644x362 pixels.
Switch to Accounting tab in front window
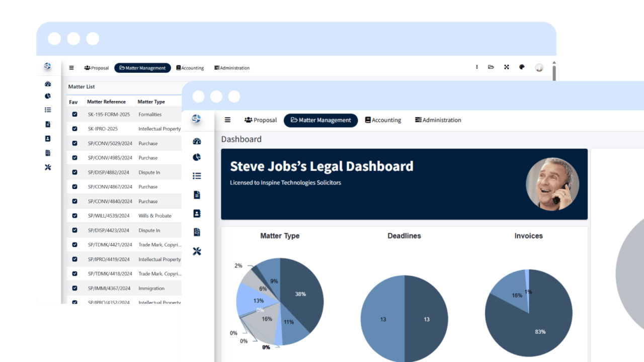[383, 120]
